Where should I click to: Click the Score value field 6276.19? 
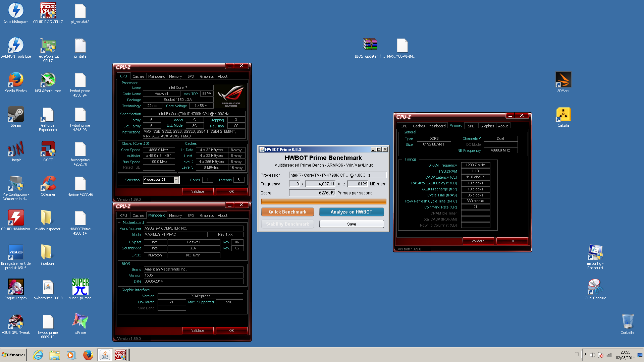[x=312, y=193]
